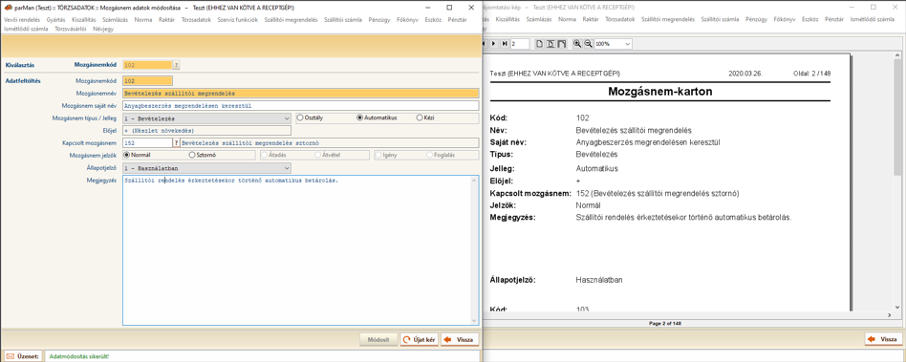
Task: Select the Osztály radio button
Action: (x=300, y=118)
